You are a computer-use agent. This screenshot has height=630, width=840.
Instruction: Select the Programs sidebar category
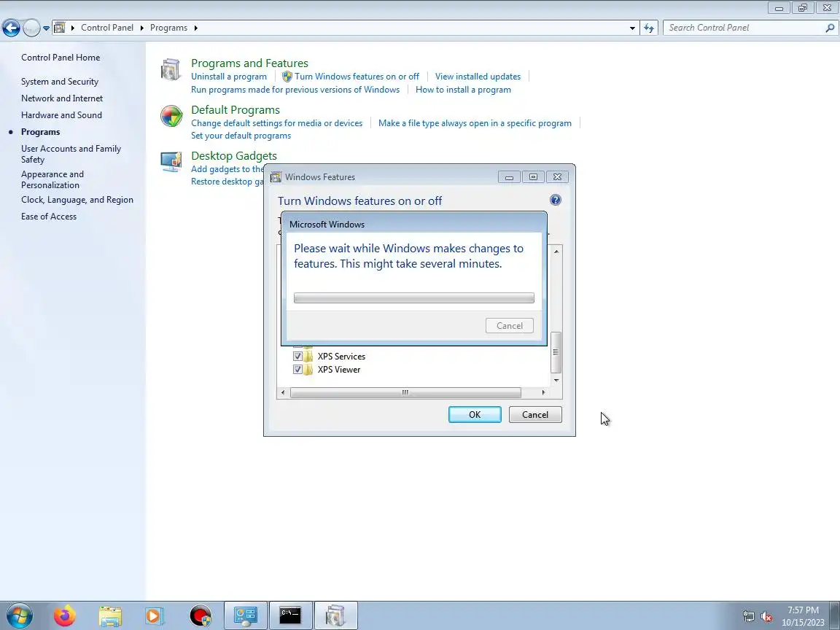click(40, 132)
